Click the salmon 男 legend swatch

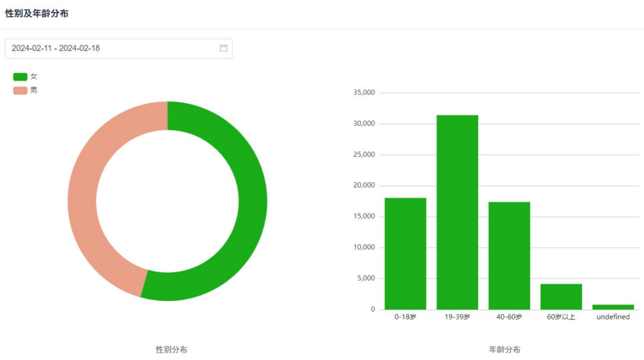coord(20,90)
